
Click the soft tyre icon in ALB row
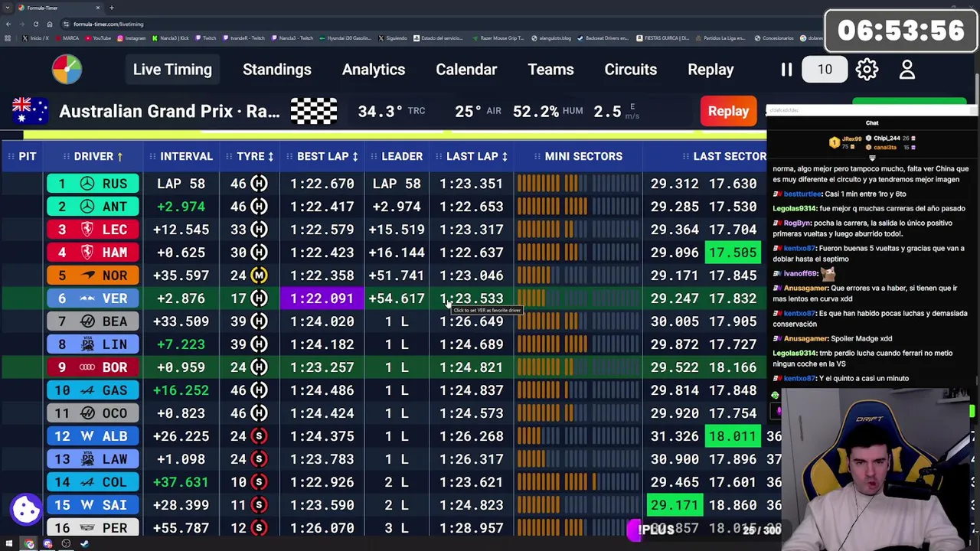tap(260, 436)
